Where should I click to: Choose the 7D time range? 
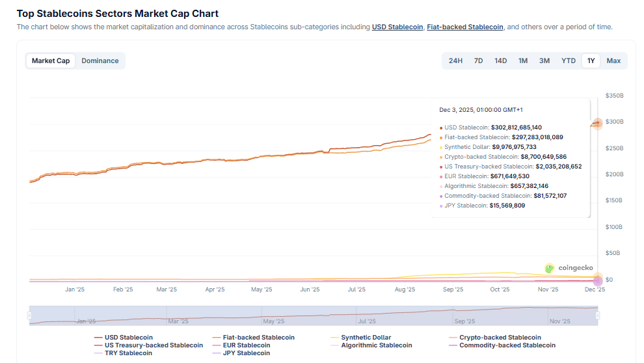(x=478, y=60)
